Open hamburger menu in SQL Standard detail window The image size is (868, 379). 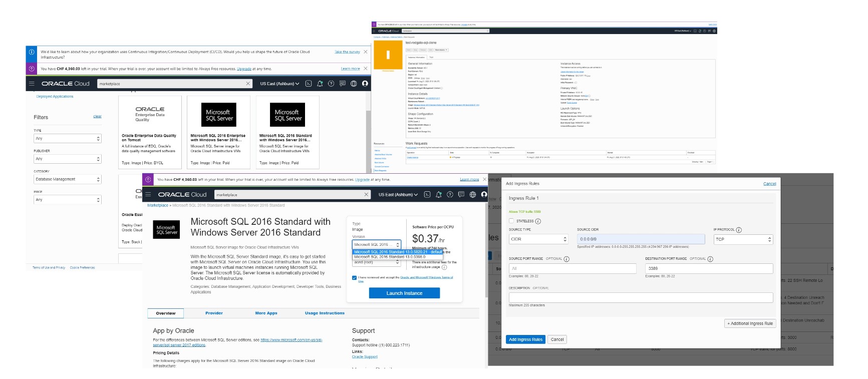point(148,194)
